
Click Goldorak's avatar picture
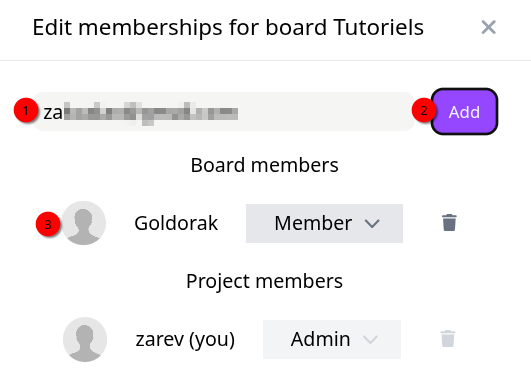pyautogui.click(x=84, y=223)
